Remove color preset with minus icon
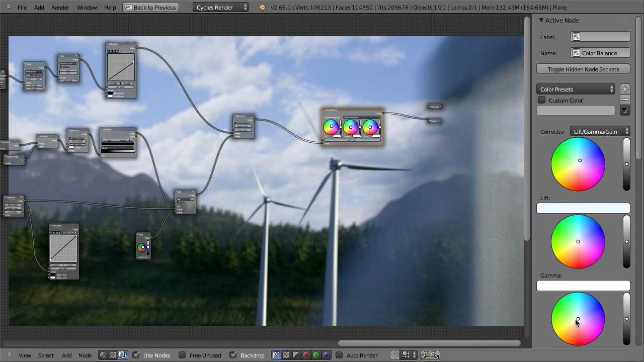 click(625, 100)
